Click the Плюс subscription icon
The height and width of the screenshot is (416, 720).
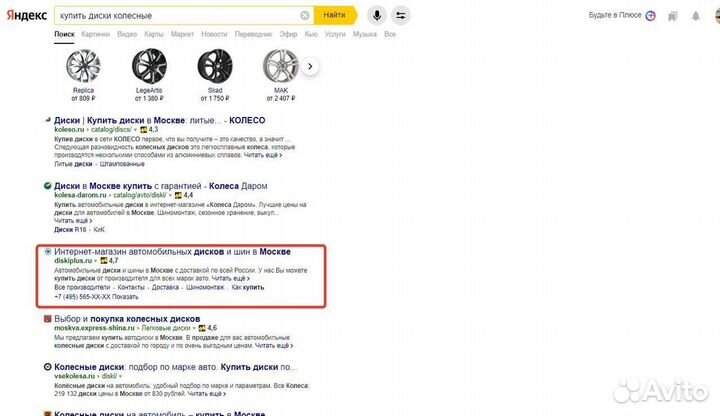(650, 16)
